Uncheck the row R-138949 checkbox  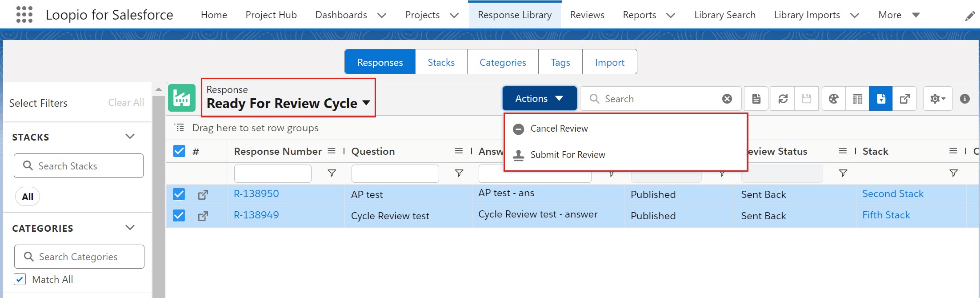coord(179,216)
